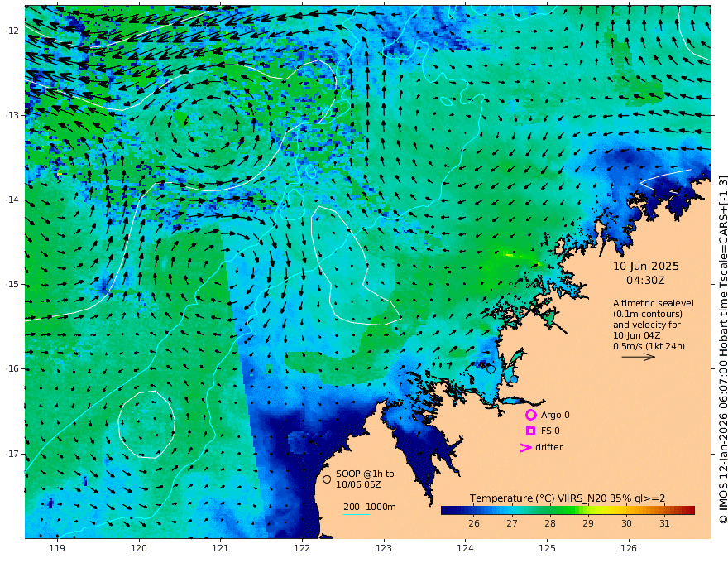Screen dimensions: 728x563
Task: Click latitude label -17 on left axis
Action: tap(12, 454)
